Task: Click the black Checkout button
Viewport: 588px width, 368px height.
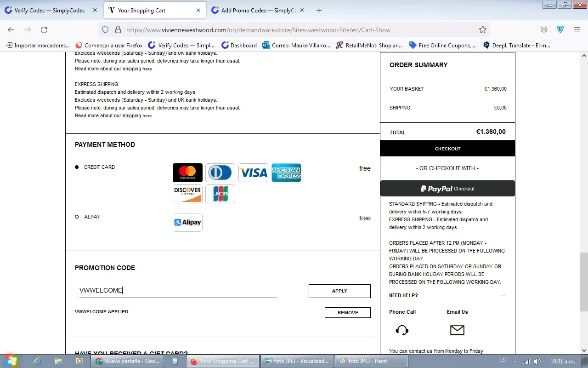Action: (x=447, y=149)
